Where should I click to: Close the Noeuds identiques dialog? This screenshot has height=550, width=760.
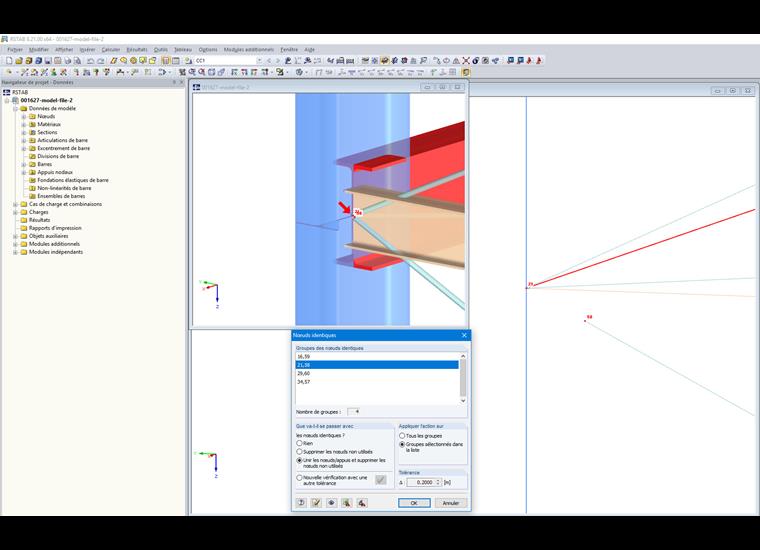(x=464, y=335)
